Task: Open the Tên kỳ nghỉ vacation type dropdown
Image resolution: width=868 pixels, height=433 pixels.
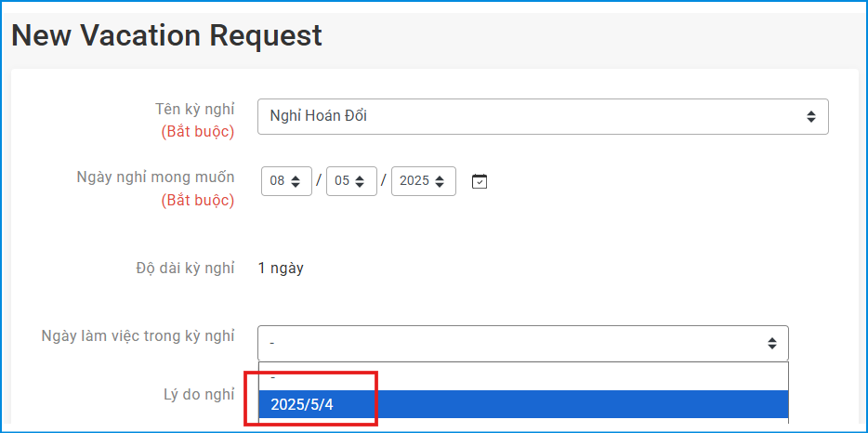Action: pyautogui.click(x=543, y=116)
